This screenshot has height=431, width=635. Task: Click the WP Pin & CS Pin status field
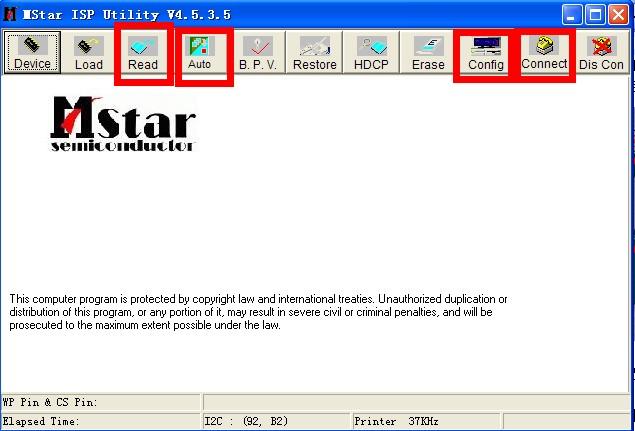[101, 402]
